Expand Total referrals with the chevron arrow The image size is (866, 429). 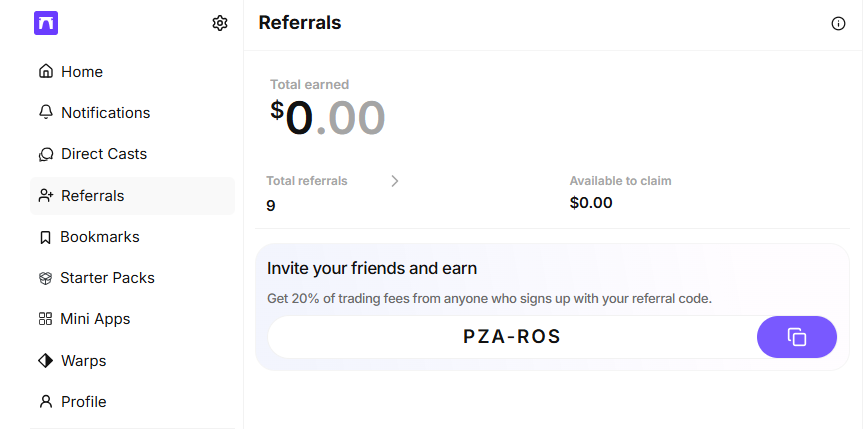pos(395,181)
